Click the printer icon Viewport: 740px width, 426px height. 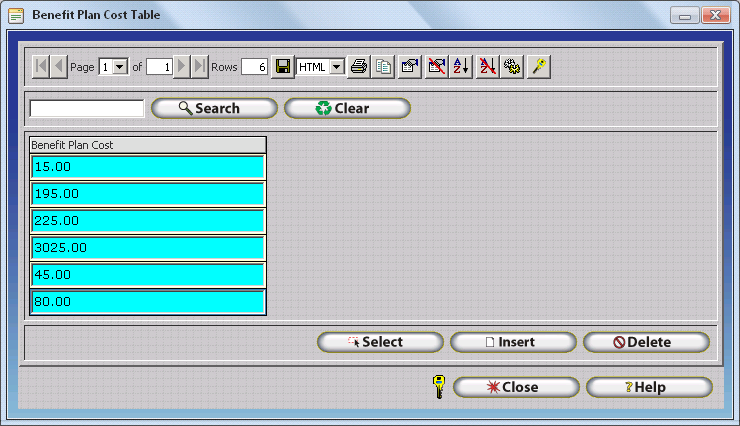coord(359,67)
